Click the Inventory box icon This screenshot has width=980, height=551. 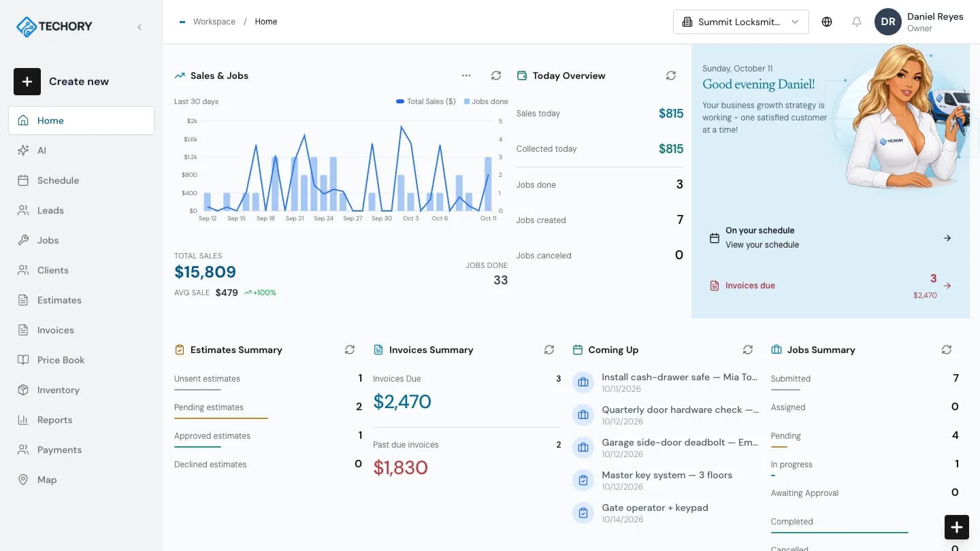click(23, 390)
